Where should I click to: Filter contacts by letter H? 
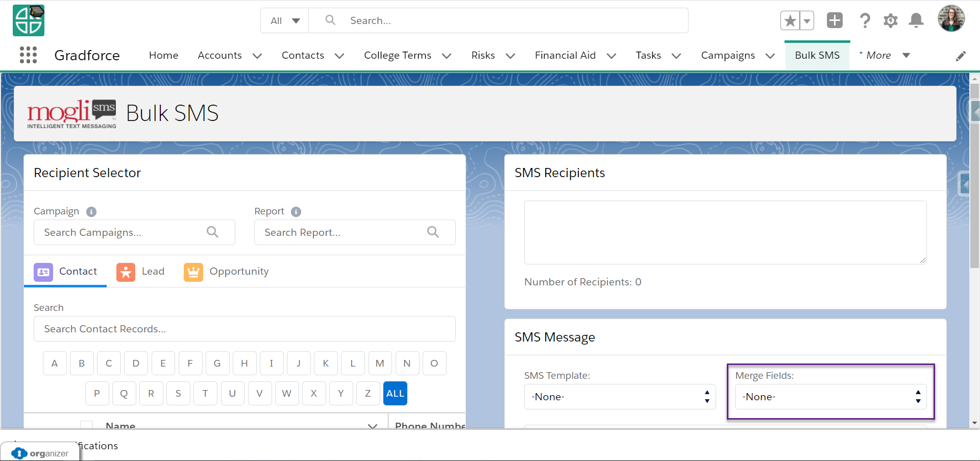click(244, 363)
